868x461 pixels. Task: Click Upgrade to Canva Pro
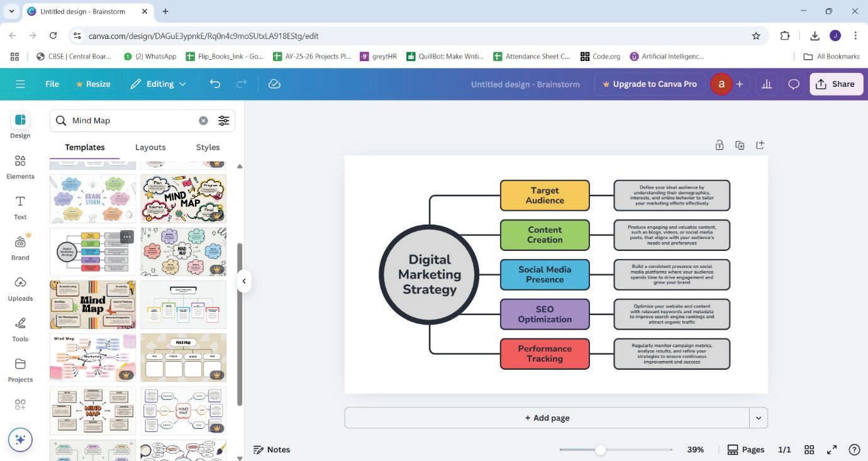(x=650, y=84)
